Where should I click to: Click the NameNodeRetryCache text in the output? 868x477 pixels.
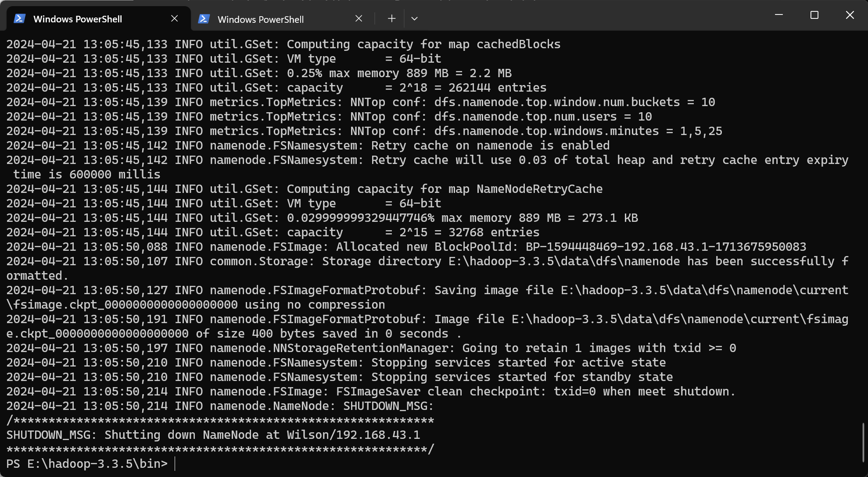(539, 189)
